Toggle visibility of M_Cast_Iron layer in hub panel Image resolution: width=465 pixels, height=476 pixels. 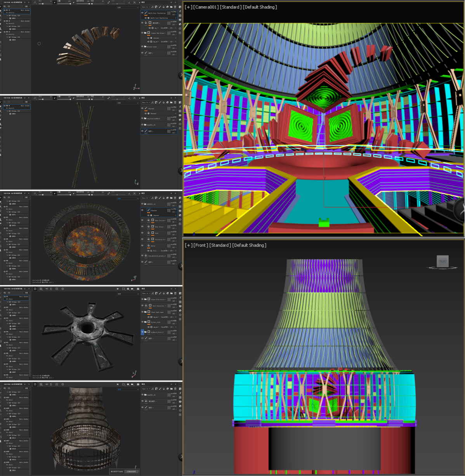coord(142,322)
